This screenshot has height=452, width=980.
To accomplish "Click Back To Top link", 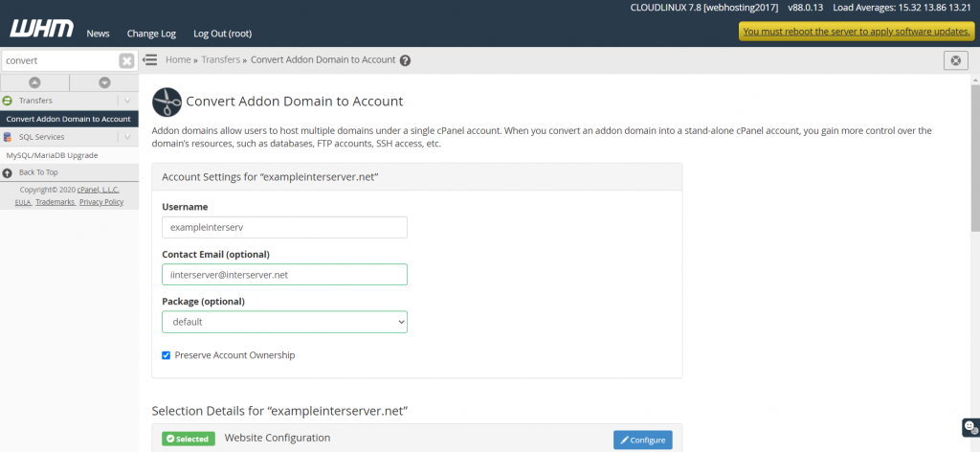I will coord(38,172).
